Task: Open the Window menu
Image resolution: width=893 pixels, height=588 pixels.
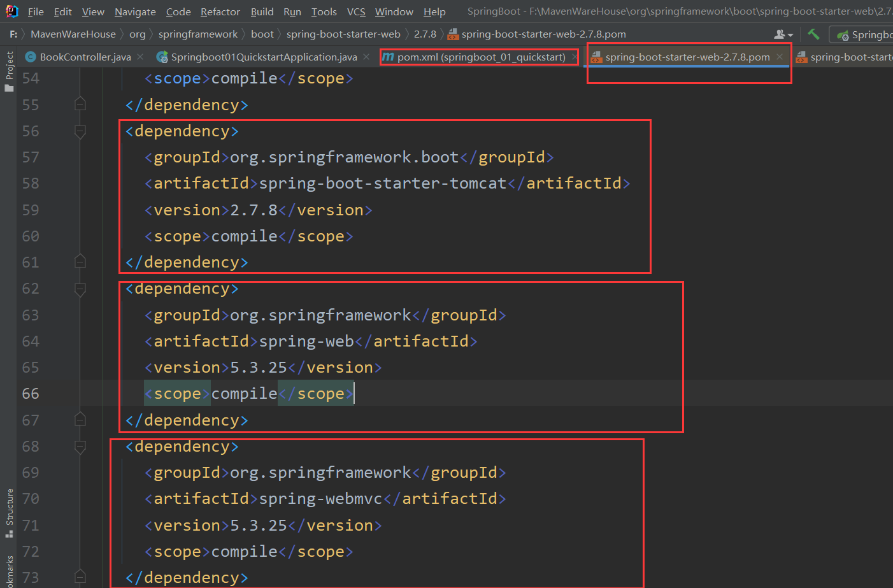Action: coord(394,11)
